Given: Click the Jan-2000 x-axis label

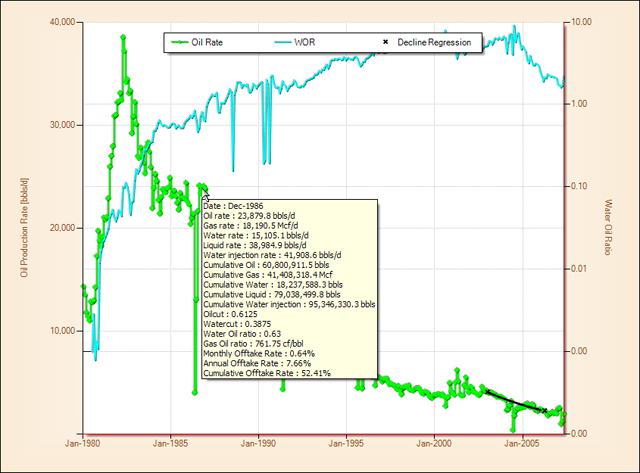Looking at the screenshot, I should 435,441.
